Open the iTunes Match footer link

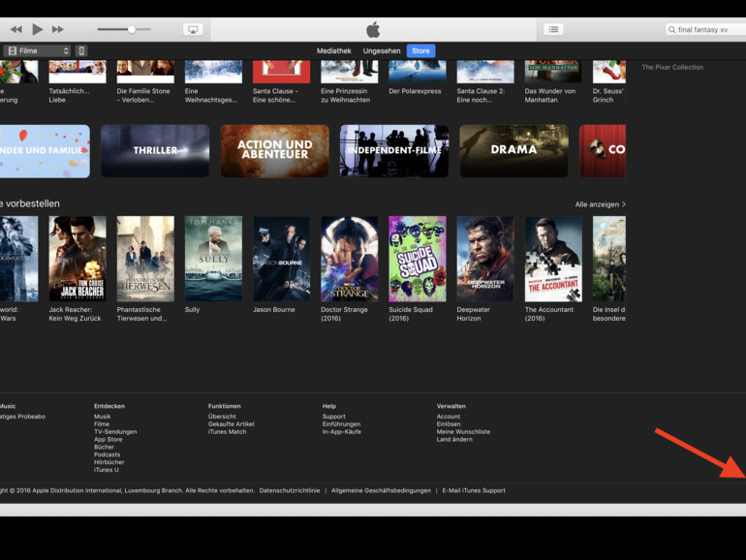coord(227,431)
